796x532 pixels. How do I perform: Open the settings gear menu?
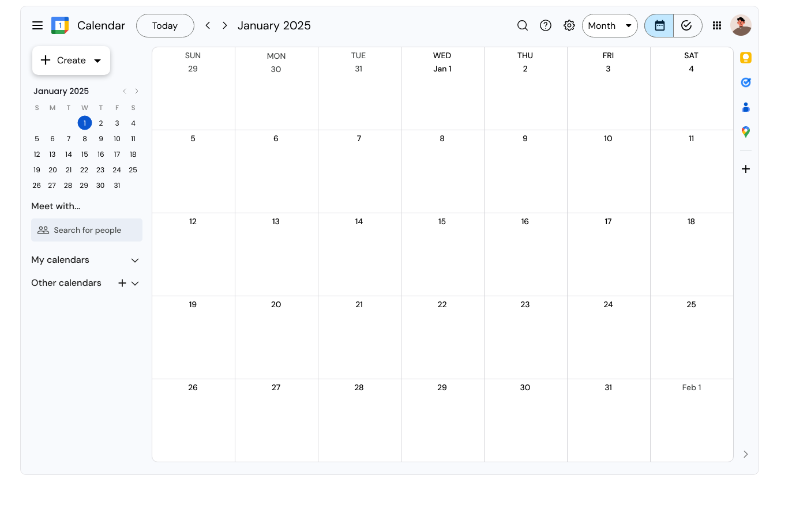(569, 25)
